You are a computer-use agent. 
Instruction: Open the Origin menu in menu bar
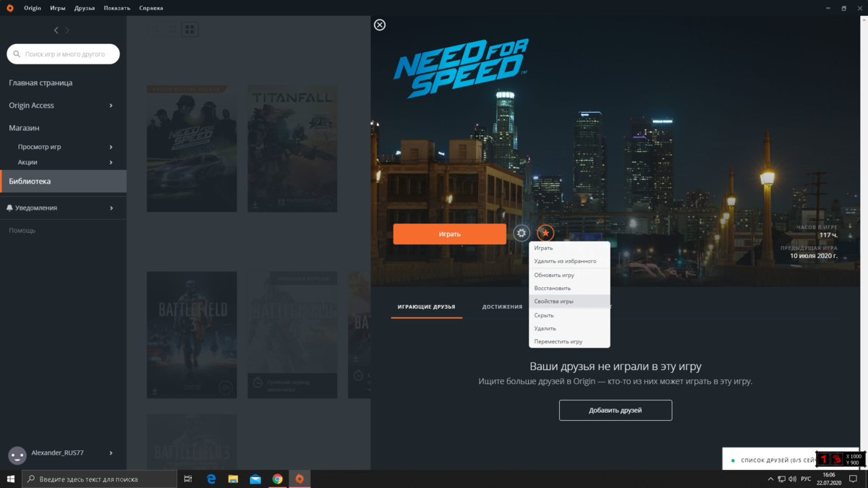coord(32,8)
